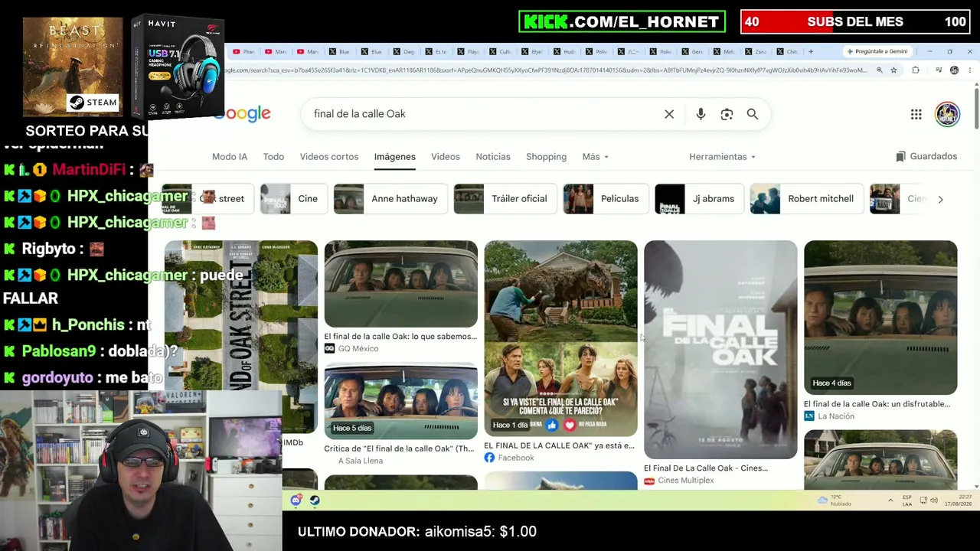Filter images by the Anne hathaway chip
Viewport: 980px width, 551px height.
(x=390, y=199)
